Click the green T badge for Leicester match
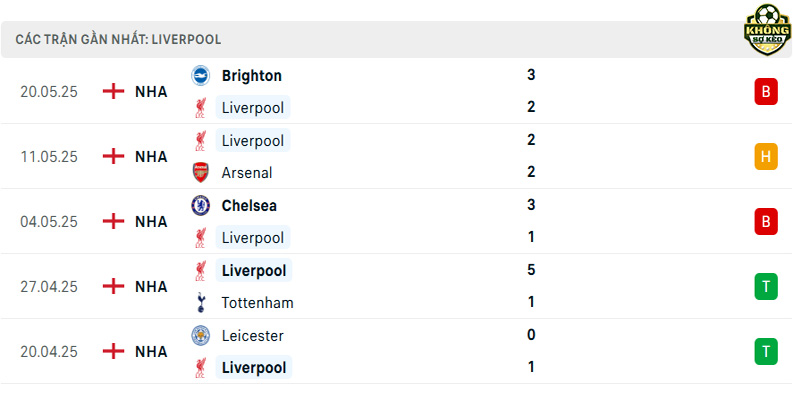Screen dimensions: 800x400 pos(766,352)
